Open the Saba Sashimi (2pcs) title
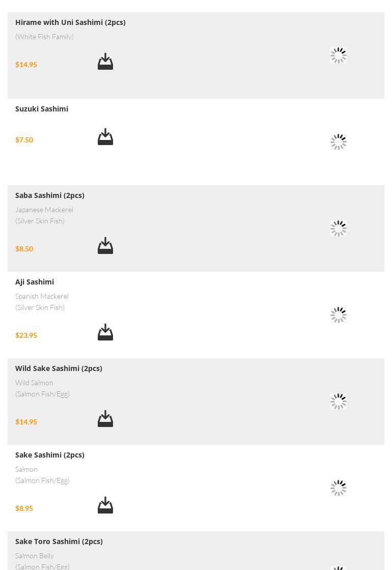 point(50,195)
